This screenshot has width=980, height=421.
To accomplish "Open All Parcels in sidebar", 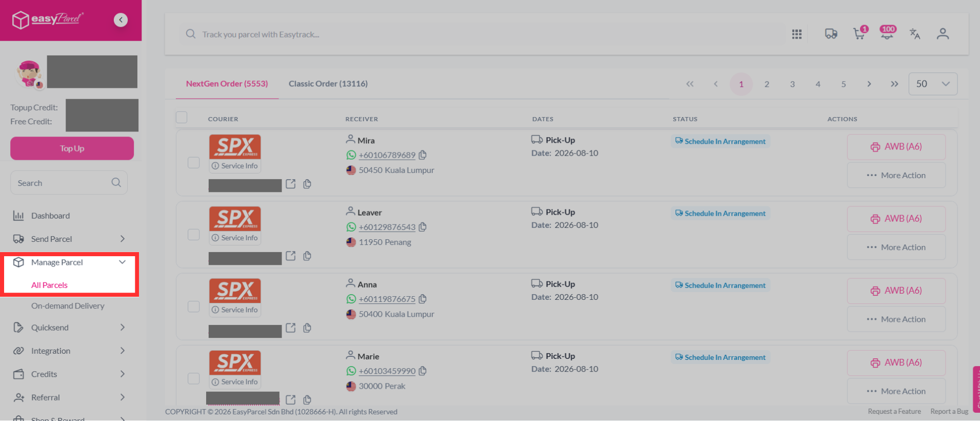I will [x=49, y=285].
